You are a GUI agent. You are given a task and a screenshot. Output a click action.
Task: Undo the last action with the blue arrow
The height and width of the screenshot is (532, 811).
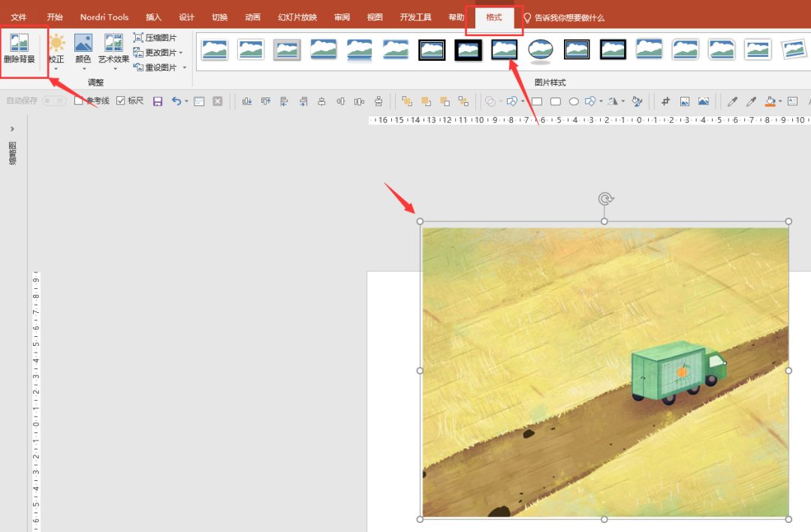coord(176,101)
